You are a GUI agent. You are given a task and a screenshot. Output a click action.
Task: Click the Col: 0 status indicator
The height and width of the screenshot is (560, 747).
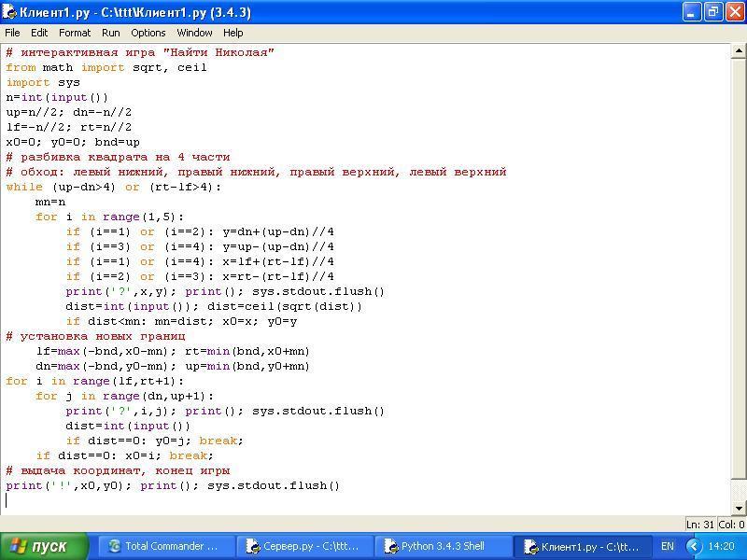pyautogui.click(x=731, y=525)
